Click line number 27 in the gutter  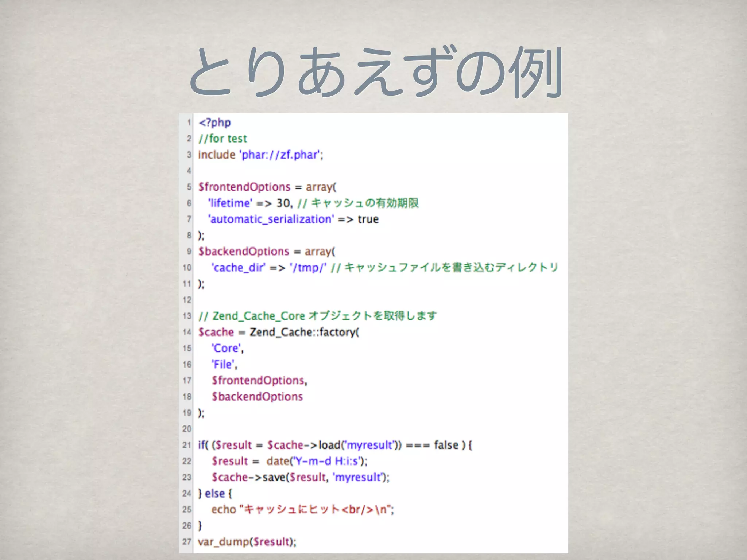[x=187, y=542]
